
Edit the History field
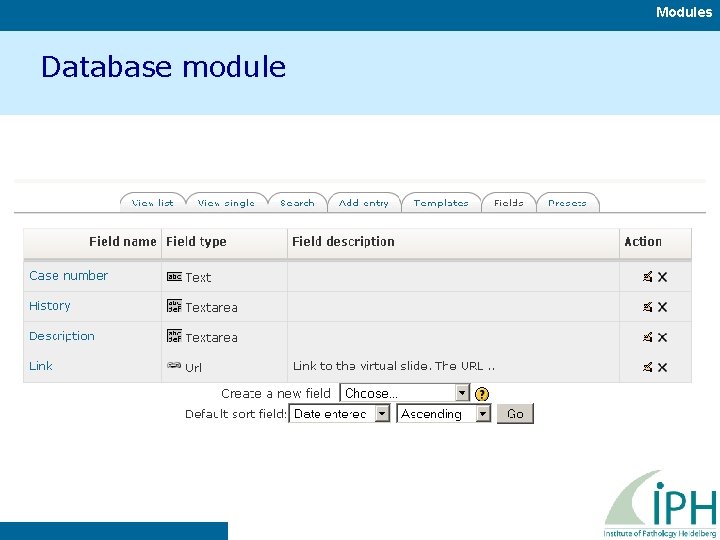tap(647, 307)
